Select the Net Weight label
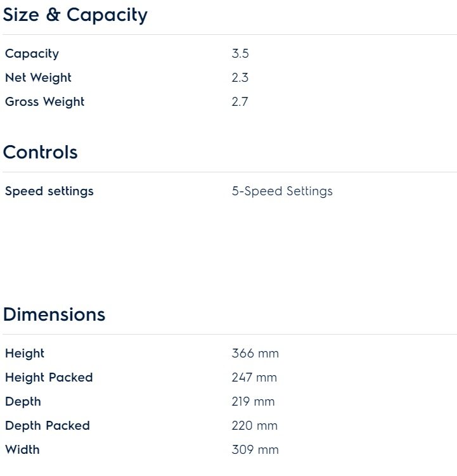 coord(38,78)
